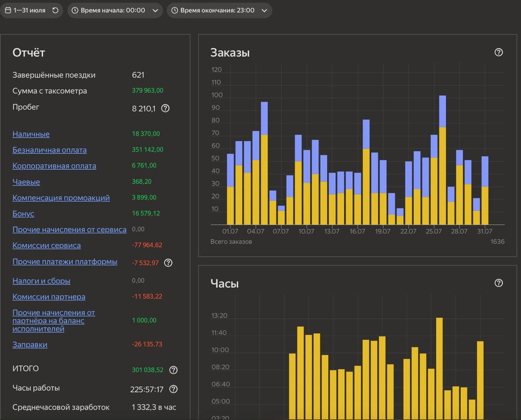Click the 0,00 value in Прочие начисления от сервиса row
This screenshot has width=521, height=420.
138,229
